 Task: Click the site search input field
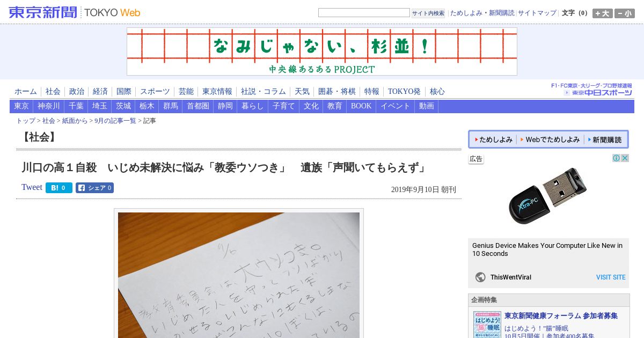tap(364, 12)
